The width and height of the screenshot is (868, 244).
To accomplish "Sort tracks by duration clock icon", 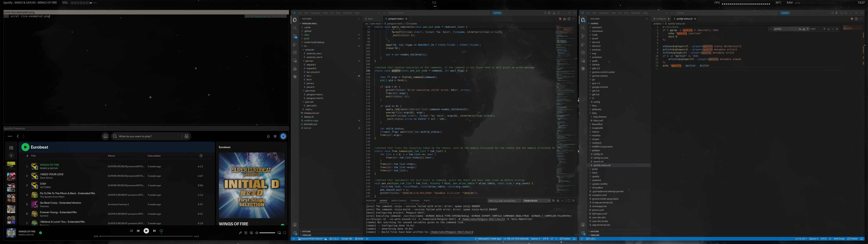I will point(201,156).
